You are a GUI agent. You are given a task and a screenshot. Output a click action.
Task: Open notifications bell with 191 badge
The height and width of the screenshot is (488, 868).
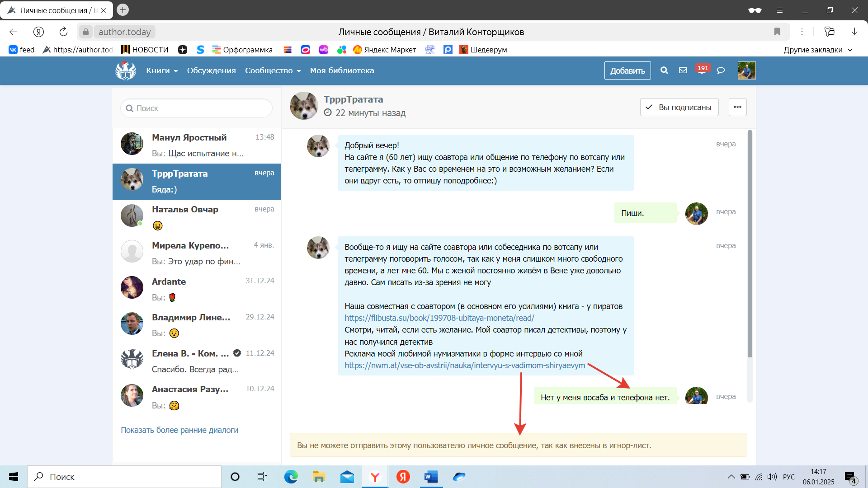coord(702,70)
